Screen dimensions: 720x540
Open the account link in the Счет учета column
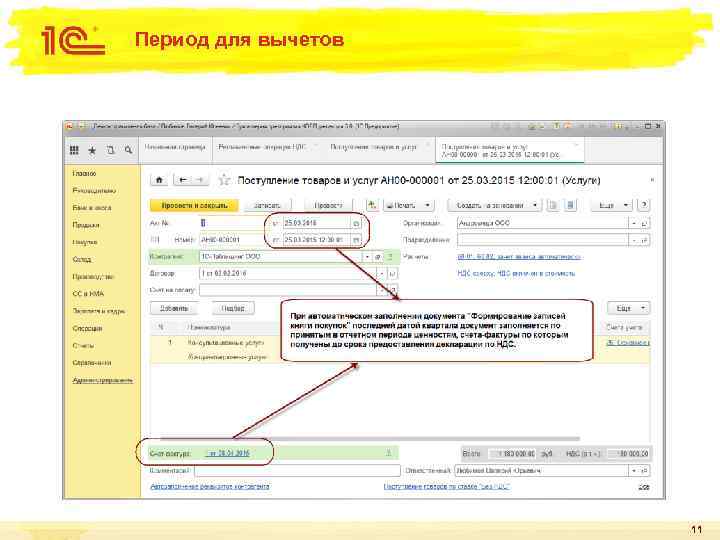click(x=628, y=343)
